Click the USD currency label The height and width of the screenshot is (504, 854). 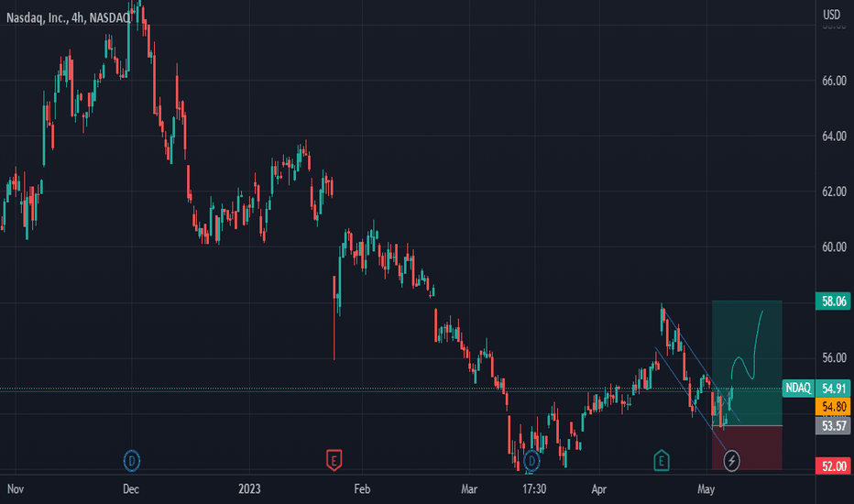click(x=831, y=15)
